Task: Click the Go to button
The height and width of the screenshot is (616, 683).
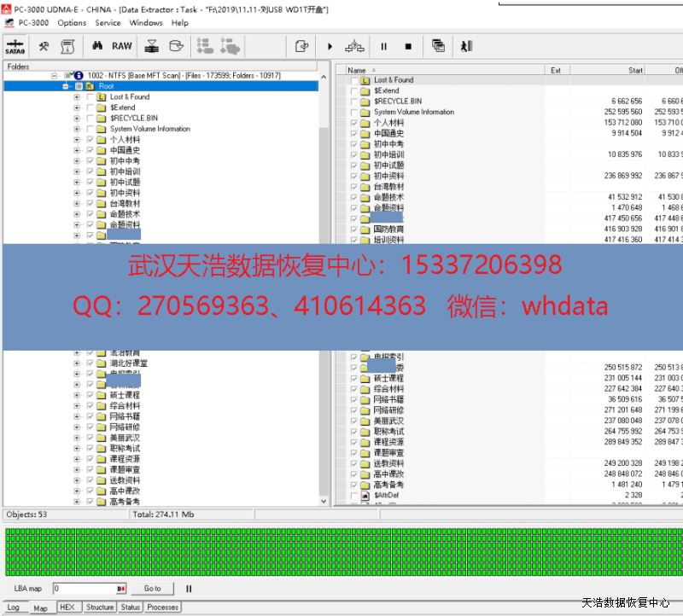Action: click(x=152, y=589)
